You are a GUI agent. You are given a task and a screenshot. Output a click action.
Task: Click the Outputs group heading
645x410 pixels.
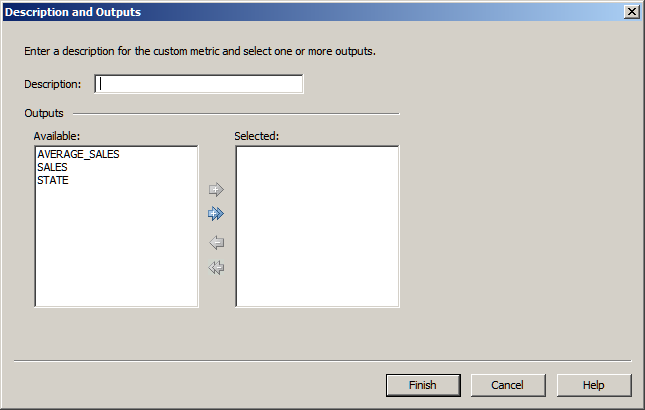click(x=44, y=114)
